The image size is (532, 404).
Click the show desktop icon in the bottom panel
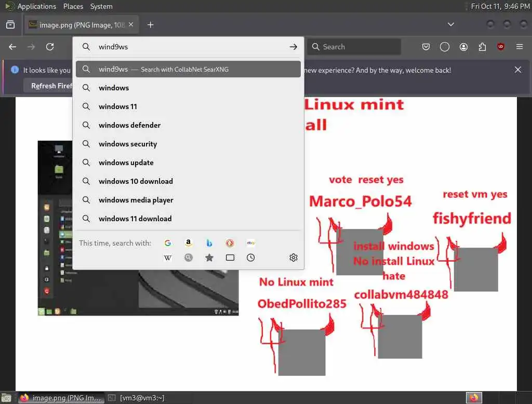click(6, 398)
